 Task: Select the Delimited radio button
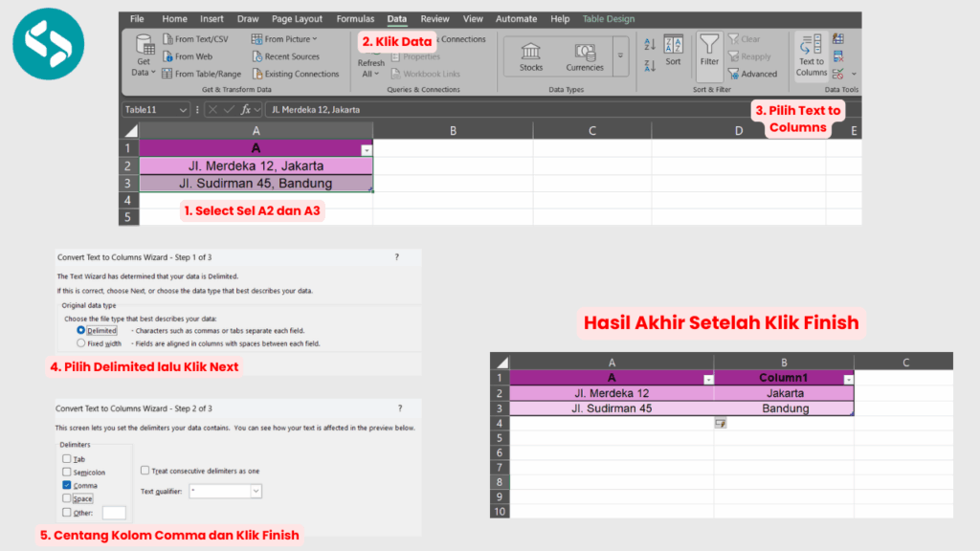coord(81,330)
